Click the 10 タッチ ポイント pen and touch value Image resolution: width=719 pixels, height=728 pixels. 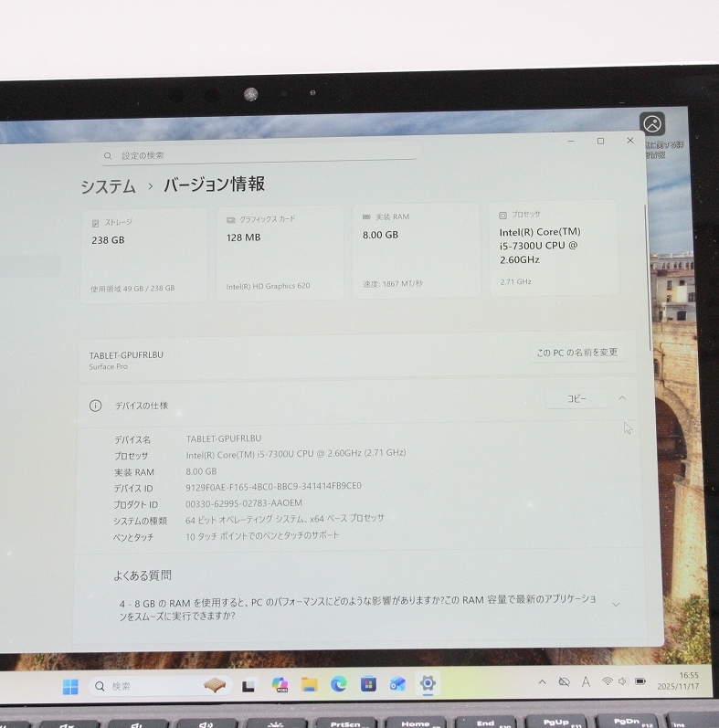pyautogui.click(x=262, y=536)
